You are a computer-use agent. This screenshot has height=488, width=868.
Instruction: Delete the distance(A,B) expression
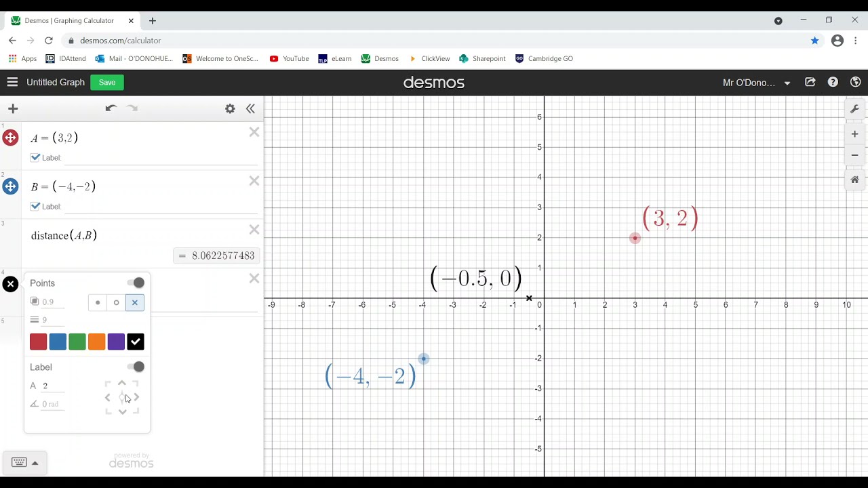254,230
